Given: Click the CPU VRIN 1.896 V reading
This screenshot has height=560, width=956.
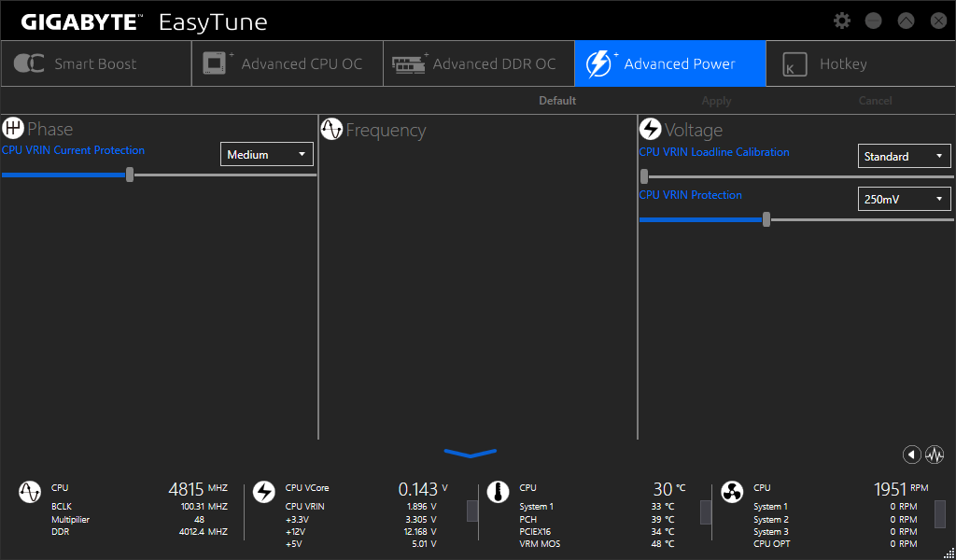Looking at the screenshot, I should (x=421, y=507).
